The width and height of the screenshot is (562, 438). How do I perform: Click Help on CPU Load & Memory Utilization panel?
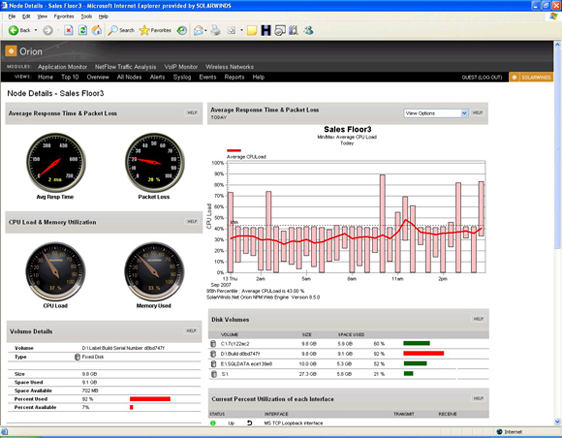(x=192, y=222)
